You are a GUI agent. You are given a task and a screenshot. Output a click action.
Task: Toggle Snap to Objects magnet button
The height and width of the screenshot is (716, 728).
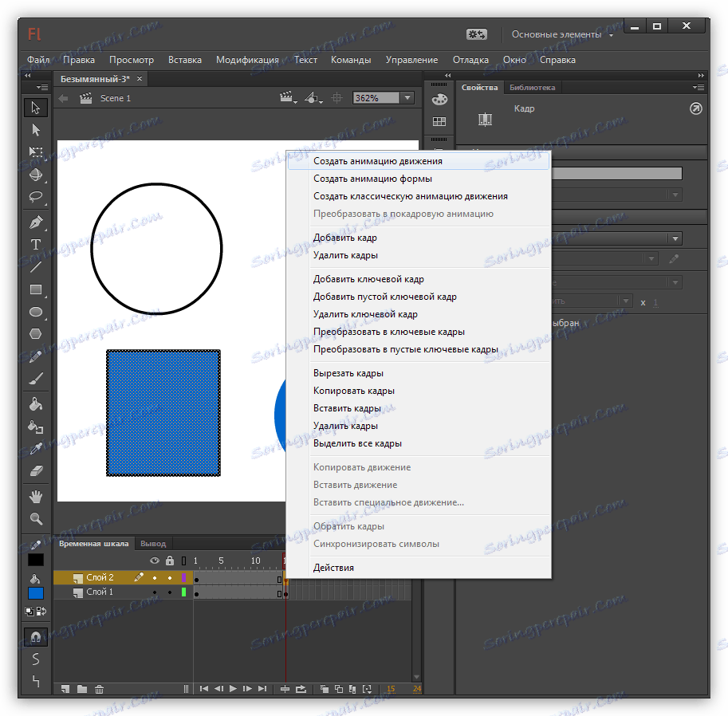click(x=36, y=637)
